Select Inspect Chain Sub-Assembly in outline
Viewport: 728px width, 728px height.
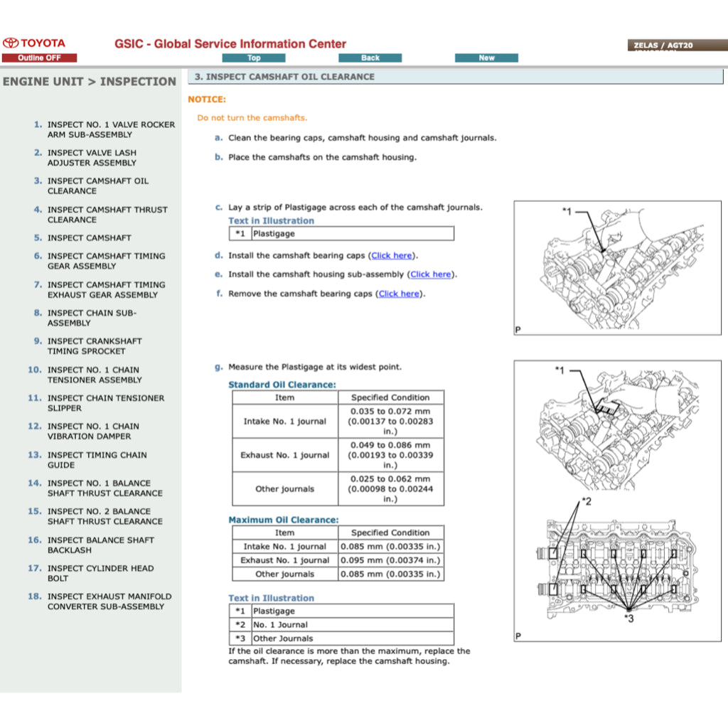point(91,318)
